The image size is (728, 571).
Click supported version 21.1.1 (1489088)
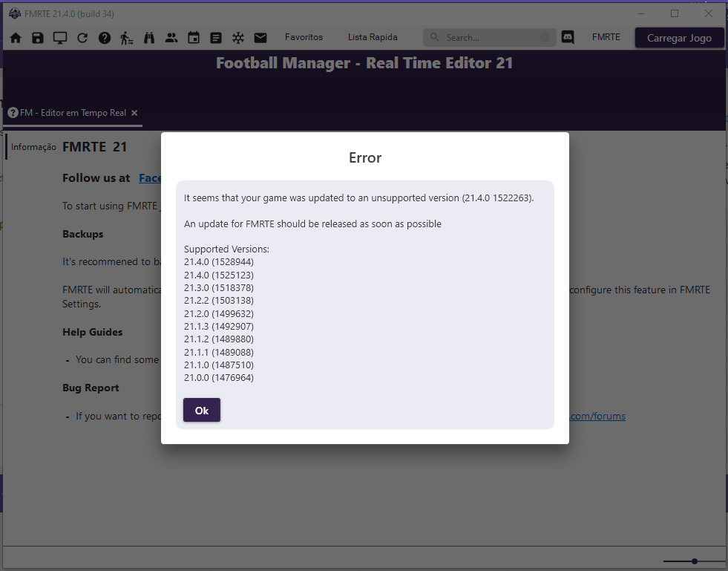coord(219,352)
